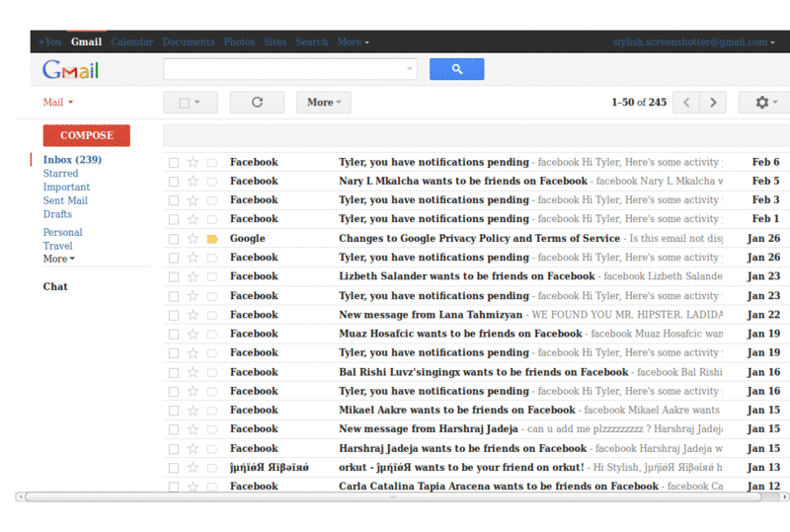Image resolution: width=790 pixels, height=532 pixels.
Task: Open 'New message from Lana Tahmizyan' email
Action: (x=431, y=315)
